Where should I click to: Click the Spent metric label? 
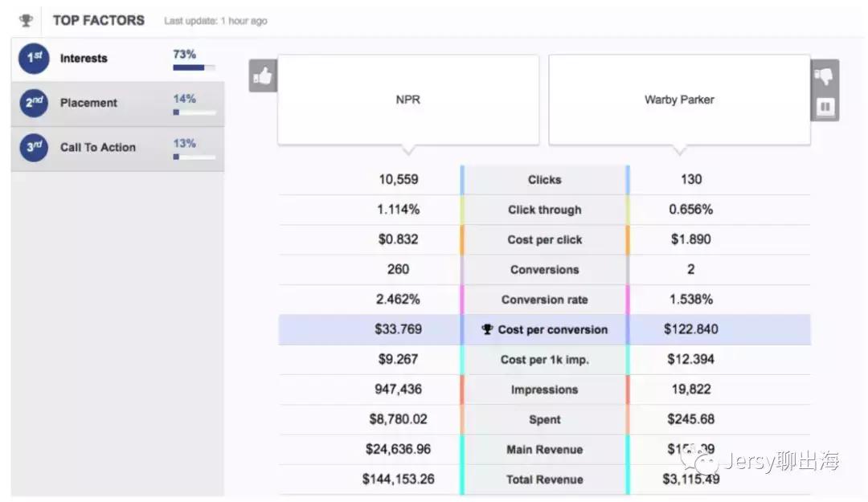(x=545, y=419)
